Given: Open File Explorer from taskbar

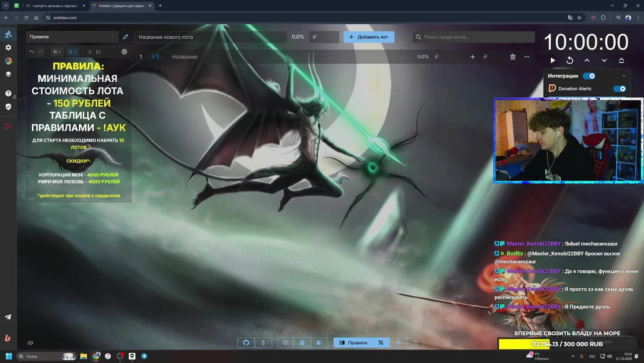Looking at the screenshot, I should pyautogui.click(x=84, y=356).
